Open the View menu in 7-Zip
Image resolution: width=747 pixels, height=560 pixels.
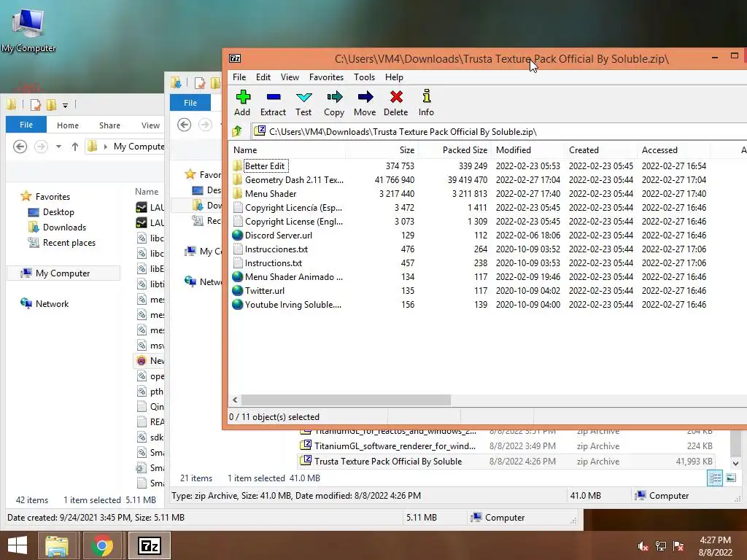(x=290, y=77)
